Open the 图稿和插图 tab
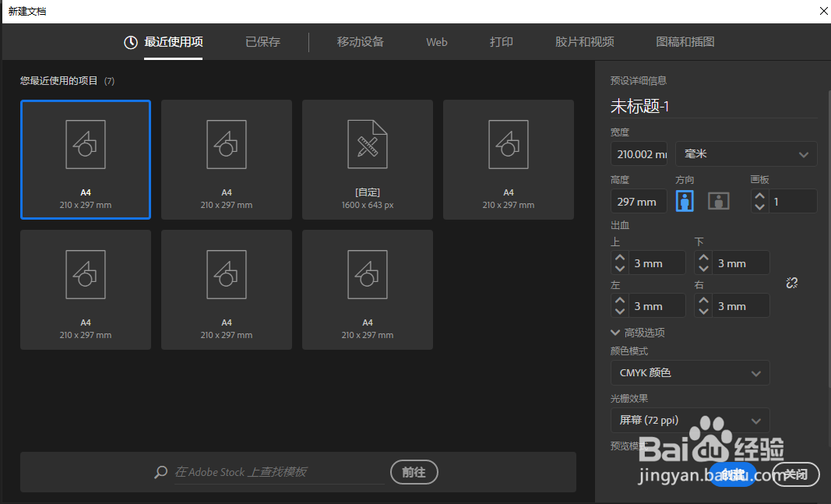The width and height of the screenshot is (831, 504). tap(685, 42)
